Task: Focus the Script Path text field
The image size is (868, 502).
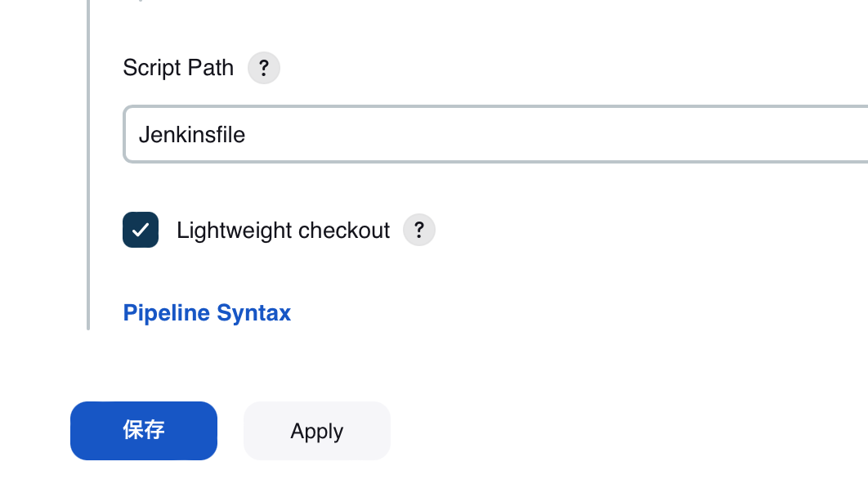Action: coord(495,135)
